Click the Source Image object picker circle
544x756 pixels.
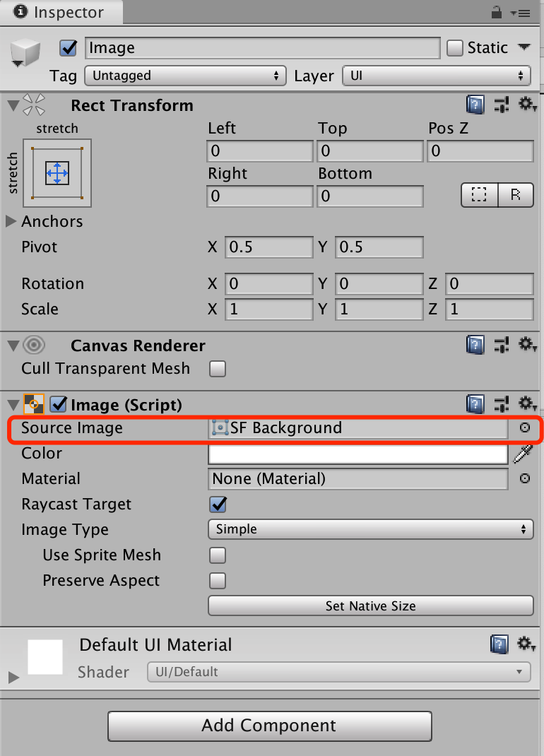point(526,428)
